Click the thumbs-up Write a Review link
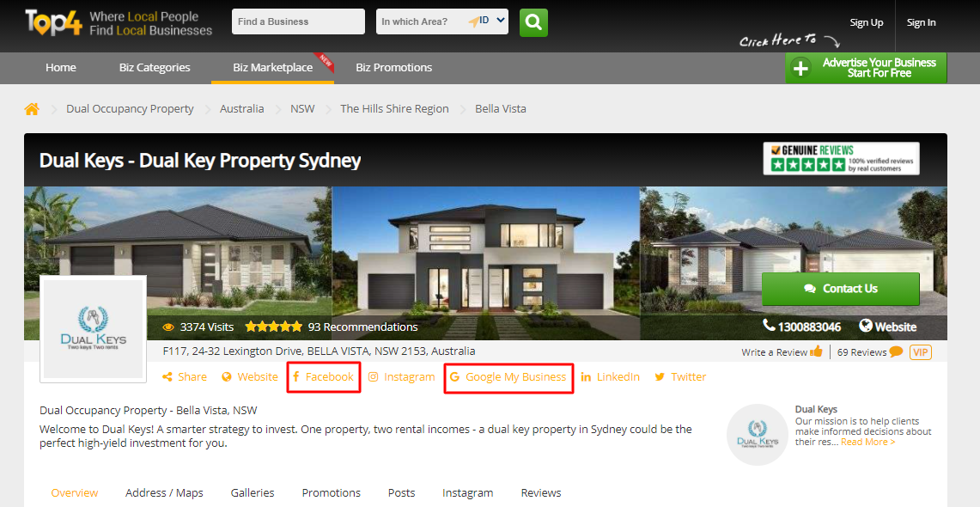The height and width of the screenshot is (507, 980). coord(782,352)
